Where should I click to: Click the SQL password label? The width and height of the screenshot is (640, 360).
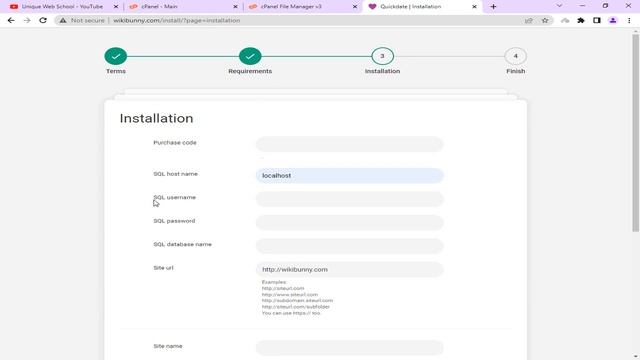pos(174,221)
